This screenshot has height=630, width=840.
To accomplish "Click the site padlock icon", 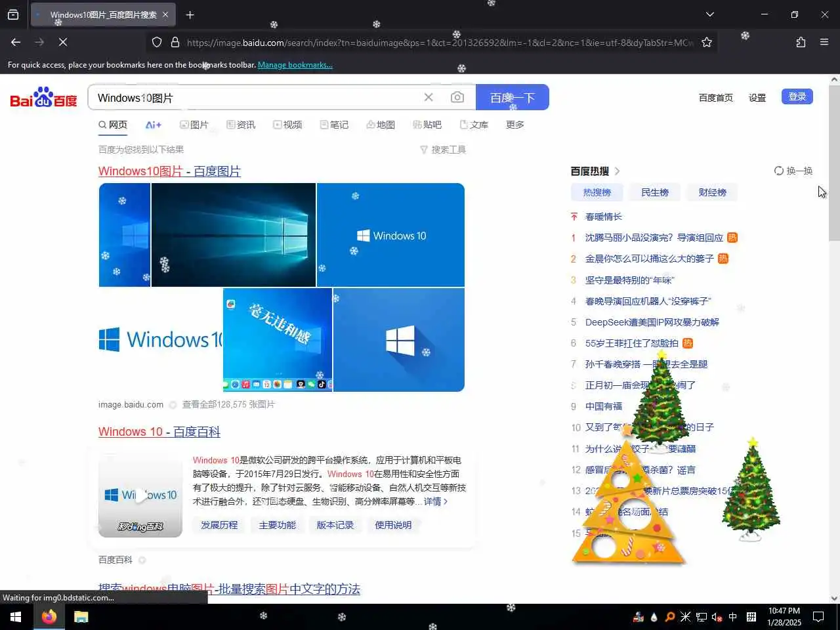I will (x=175, y=42).
